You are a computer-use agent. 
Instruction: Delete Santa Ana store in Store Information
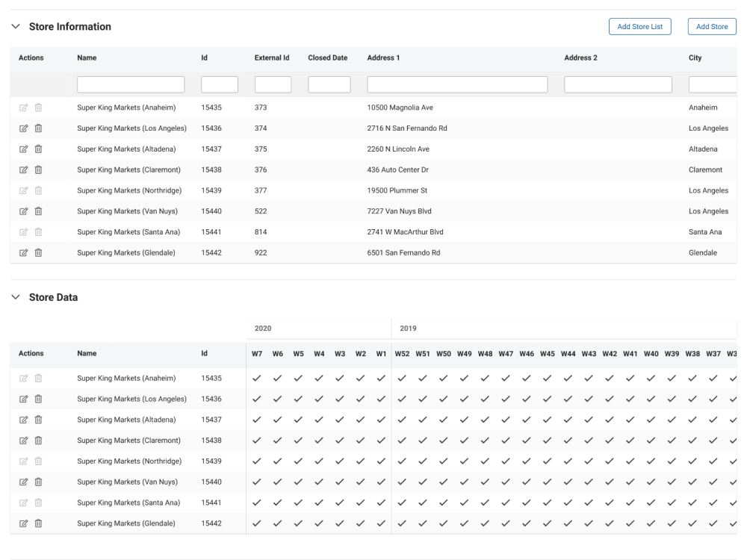click(39, 232)
